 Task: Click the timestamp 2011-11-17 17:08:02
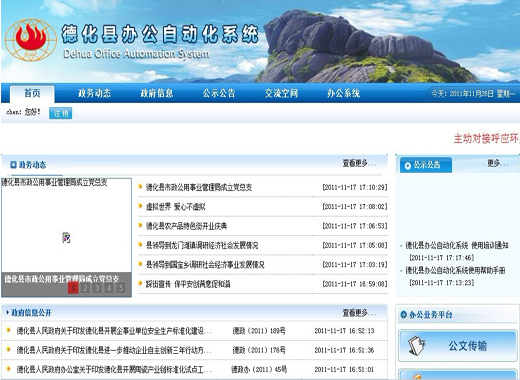355,207
